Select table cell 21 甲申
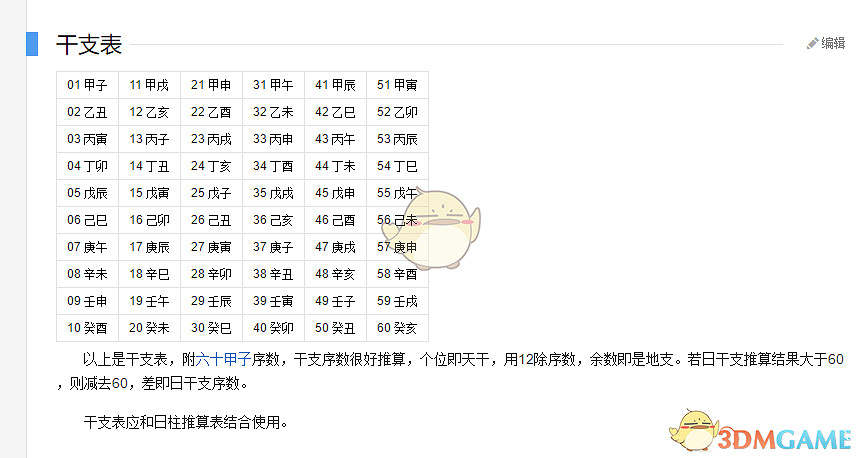862x458 pixels. click(212, 85)
